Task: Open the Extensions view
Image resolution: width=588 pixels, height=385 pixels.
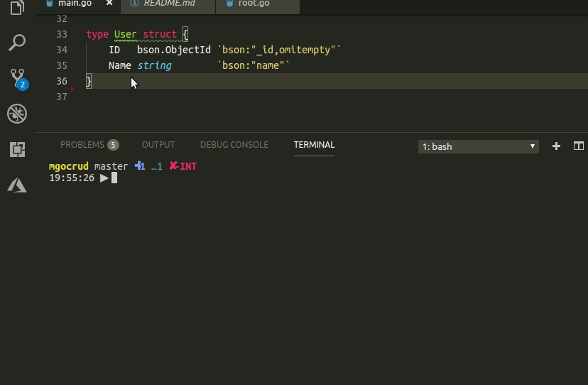Action: click(17, 149)
